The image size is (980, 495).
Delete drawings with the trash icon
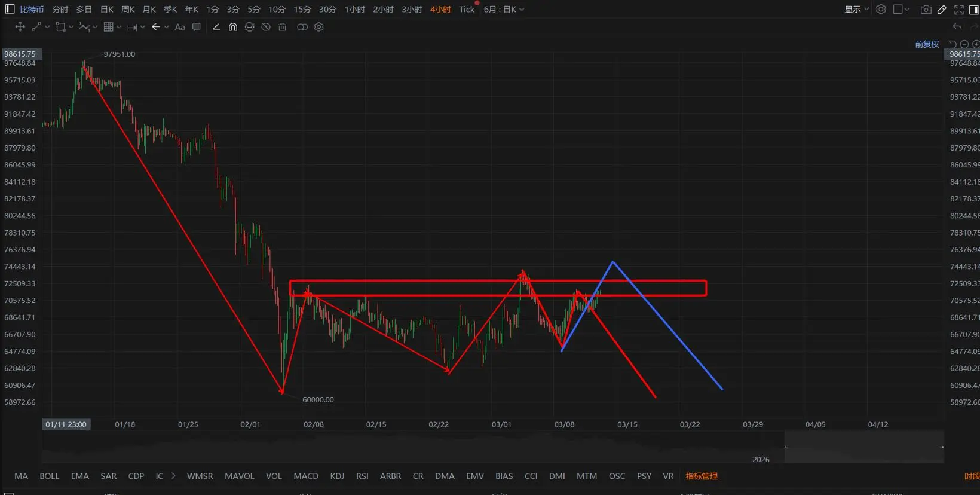tap(283, 27)
